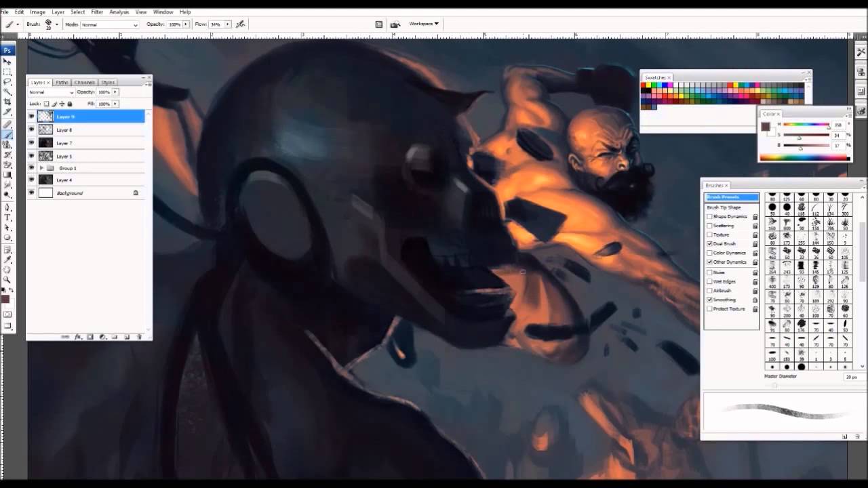The width and height of the screenshot is (868, 488).
Task: Click the trash icon in Layers panel
Action: click(x=139, y=337)
